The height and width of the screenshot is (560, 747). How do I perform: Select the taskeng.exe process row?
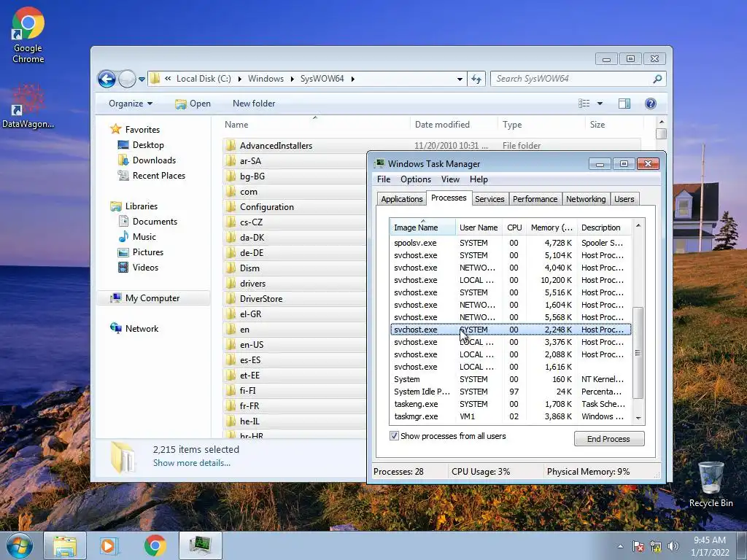(x=511, y=404)
